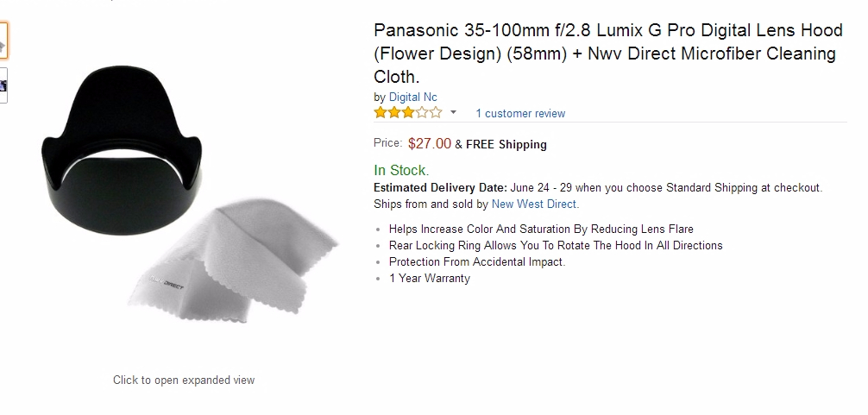Click the "Estimated Delivery Date:" label

pos(440,187)
